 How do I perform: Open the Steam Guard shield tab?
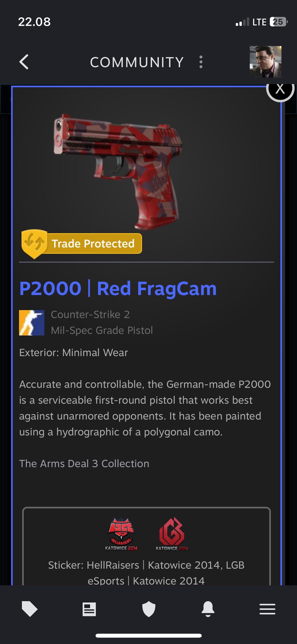(149, 609)
